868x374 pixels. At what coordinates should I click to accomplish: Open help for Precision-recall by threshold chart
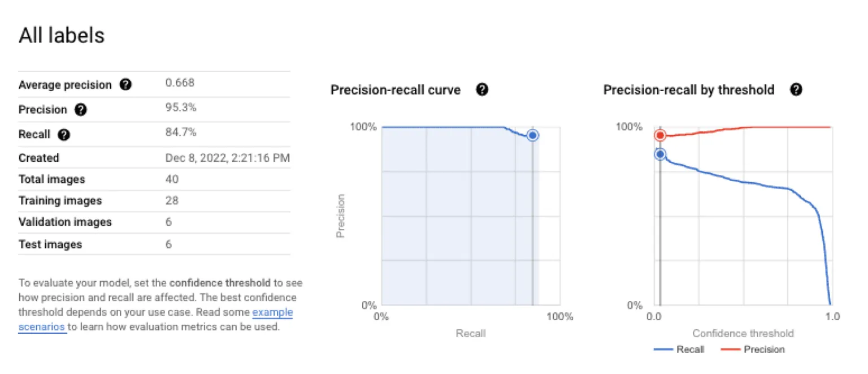[x=796, y=89]
